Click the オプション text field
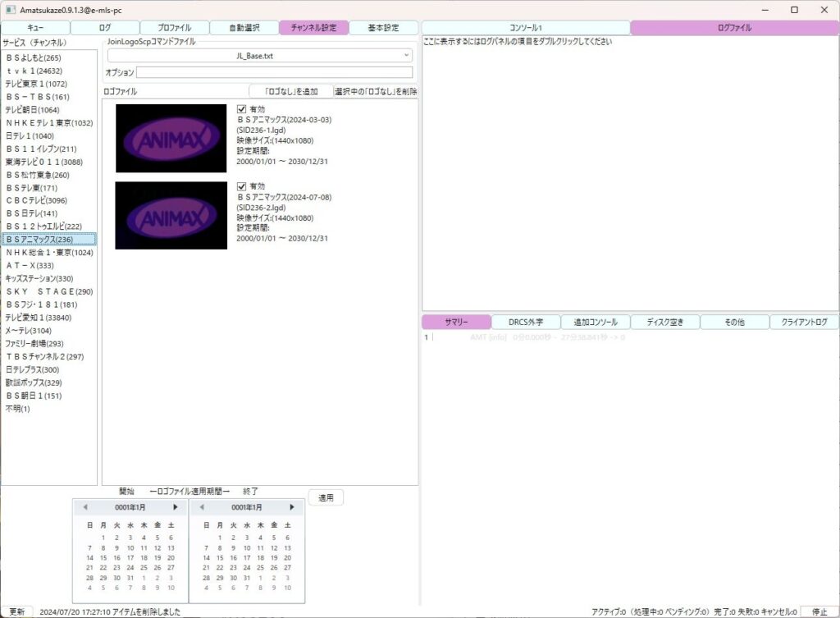This screenshot has width=840, height=618. (275, 73)
